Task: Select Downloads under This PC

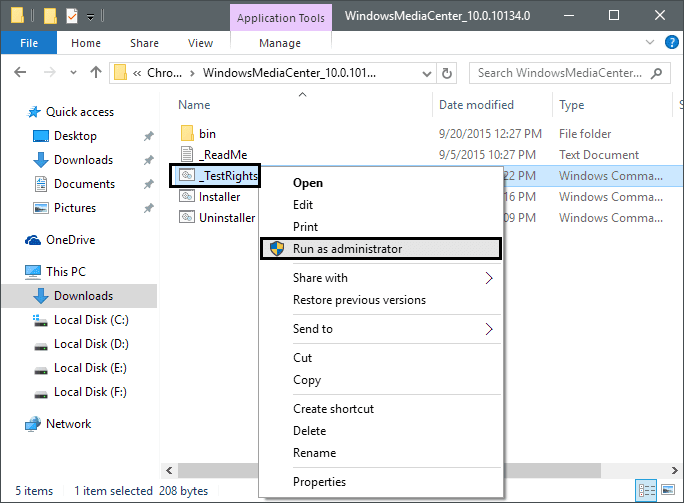Action: [79, 296]
